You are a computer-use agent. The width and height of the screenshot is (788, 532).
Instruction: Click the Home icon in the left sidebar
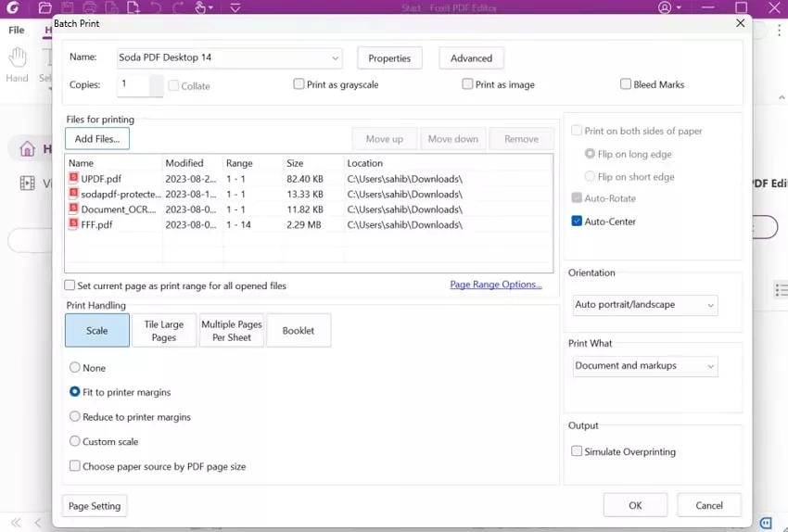(x=27, y=148)
